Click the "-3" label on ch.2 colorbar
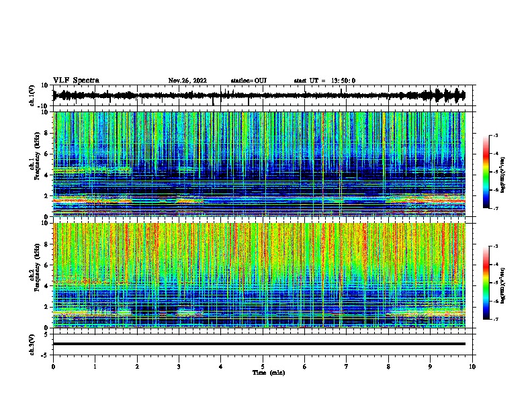 [496, 246]
